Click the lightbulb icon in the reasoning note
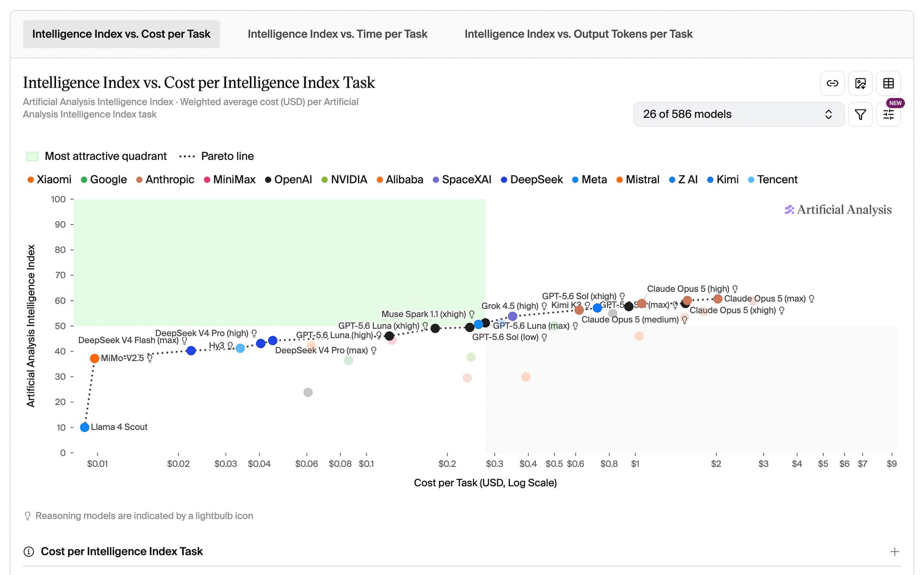The image size is (924, 575). pos(28,516)
